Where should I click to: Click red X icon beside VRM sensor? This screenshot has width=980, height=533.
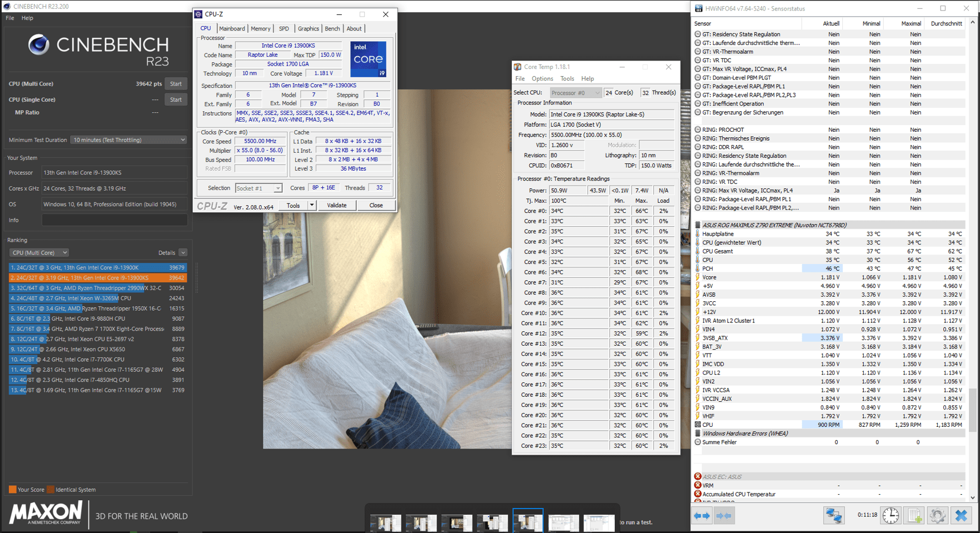pos(698,485)
